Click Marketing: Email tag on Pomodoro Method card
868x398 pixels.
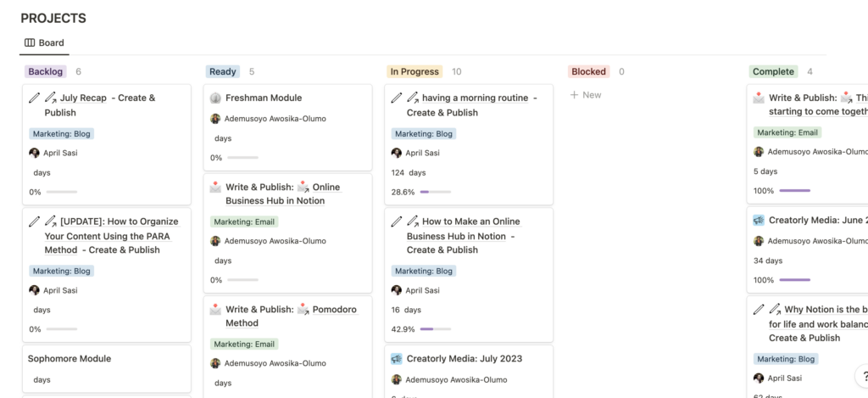(244, 345)
